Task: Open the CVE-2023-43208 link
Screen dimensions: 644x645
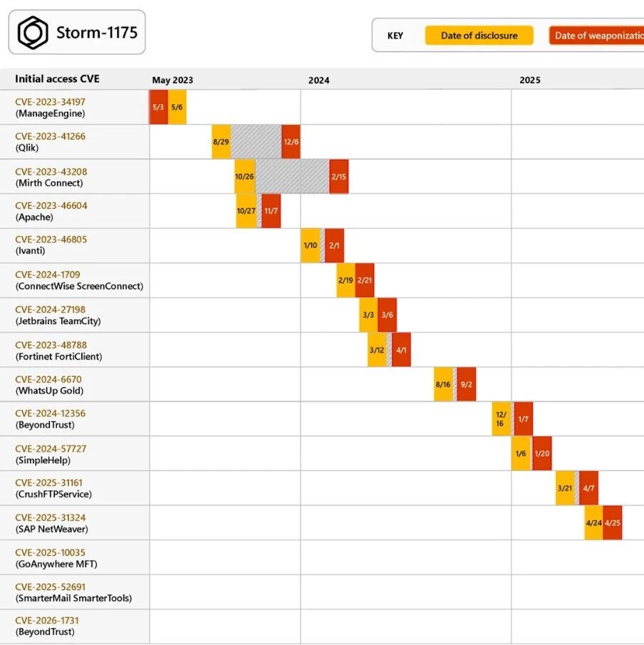Action: point(51,172)
